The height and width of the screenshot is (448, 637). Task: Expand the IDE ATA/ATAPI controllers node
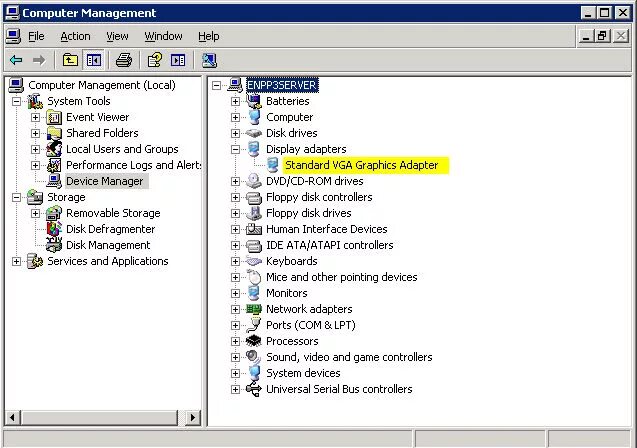pyautogui.click(x=235, y=245)
